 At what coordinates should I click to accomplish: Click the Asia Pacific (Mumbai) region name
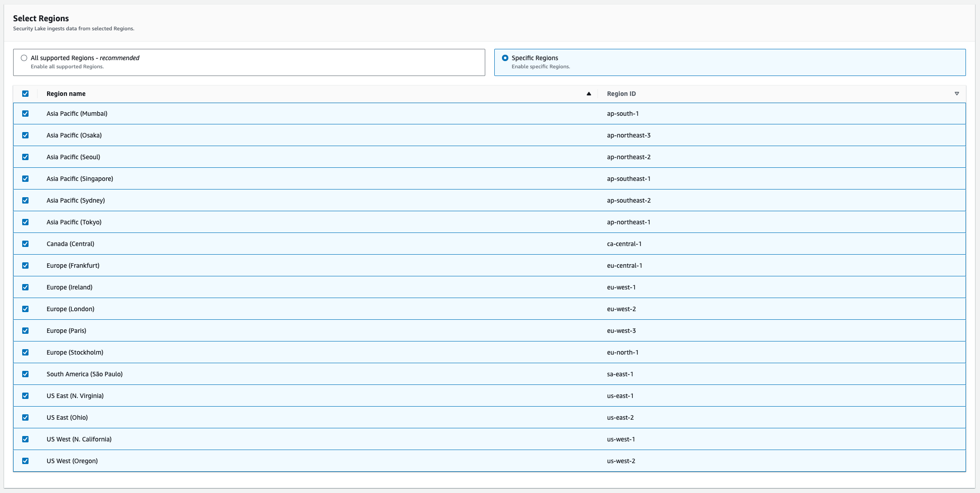coord(77,114)
